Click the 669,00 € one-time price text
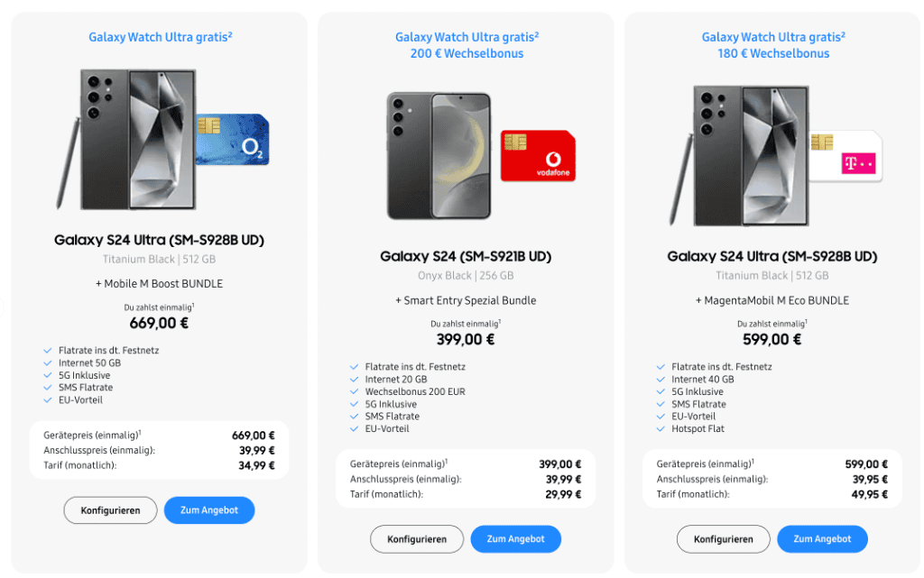The image size is (924, 578). (159, 323)
